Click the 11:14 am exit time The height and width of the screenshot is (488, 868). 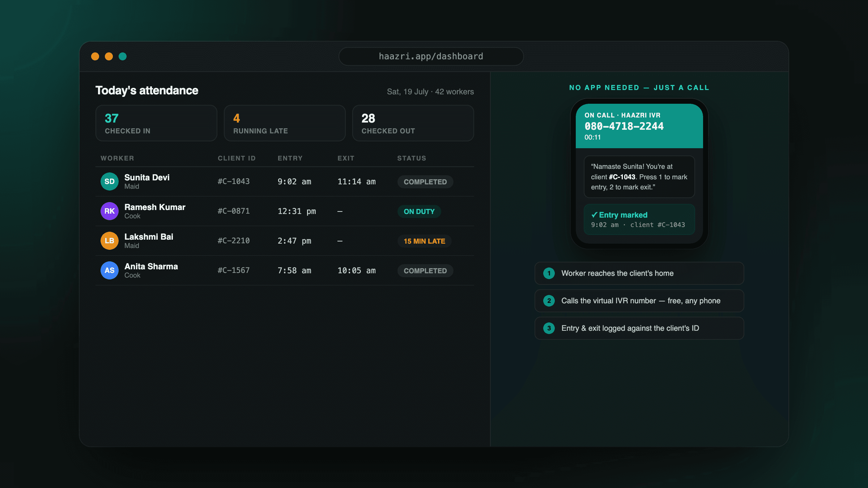click(x=357, y=181)
